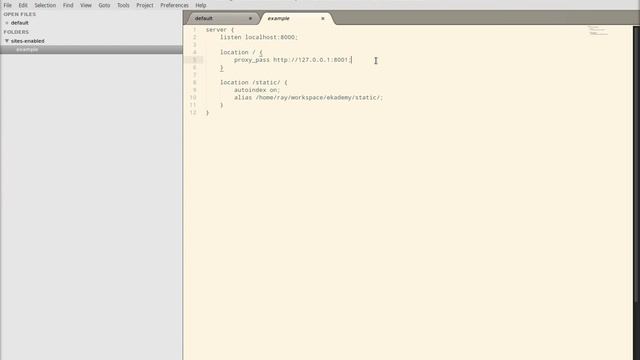This screenshot has height=360, width=640.
Task: Click the line 'listen localhost:8000;'
Action: coord(259,37)
